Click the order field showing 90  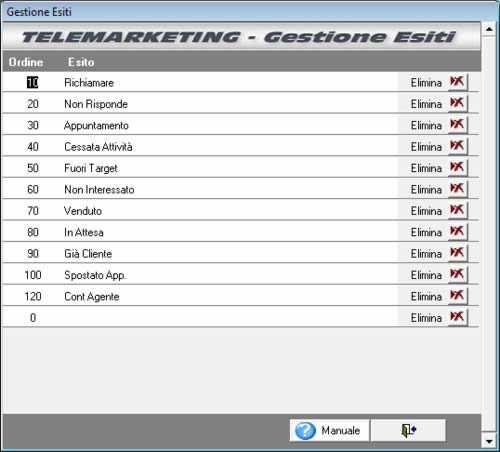(33, 253)
